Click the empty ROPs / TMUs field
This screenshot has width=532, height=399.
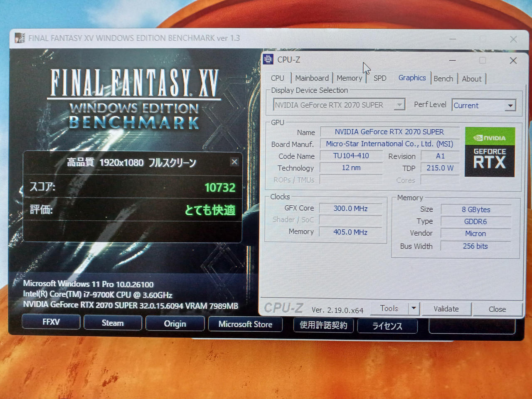[351, 180]
